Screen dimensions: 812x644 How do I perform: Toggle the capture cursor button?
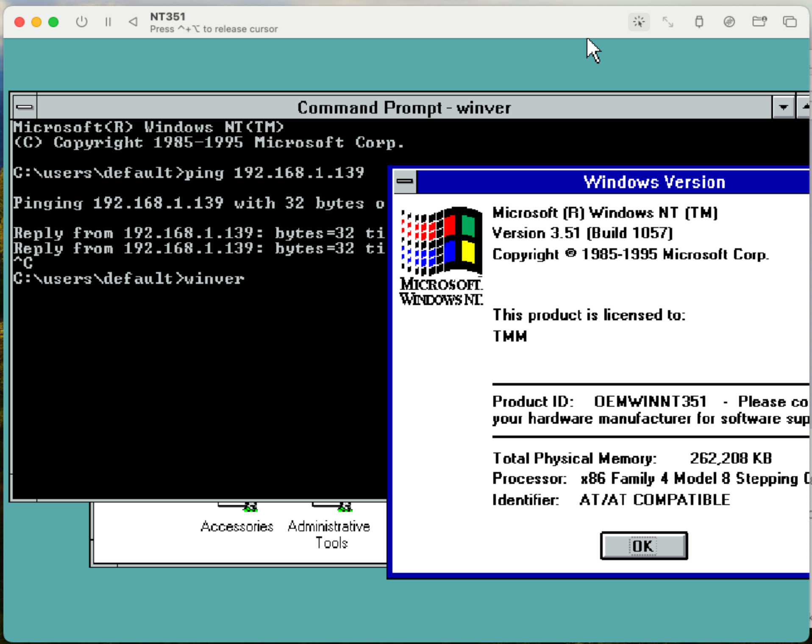(639, 22)
